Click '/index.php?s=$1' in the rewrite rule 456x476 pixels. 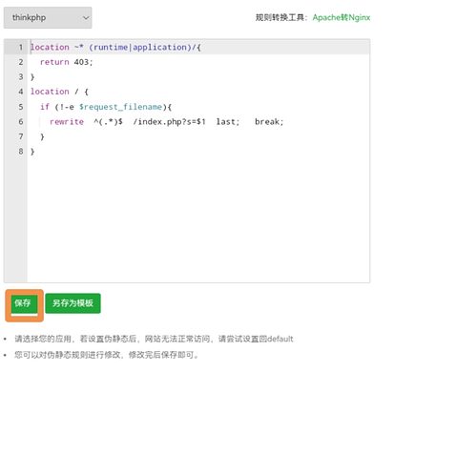pyautogui.click(x=169, y=122)
